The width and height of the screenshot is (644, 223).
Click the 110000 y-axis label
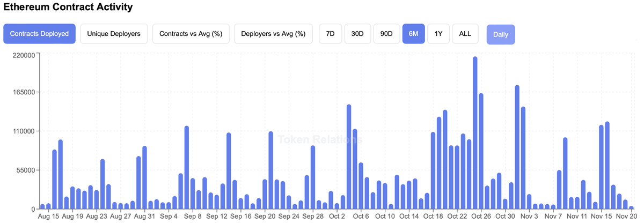point(24,131)
